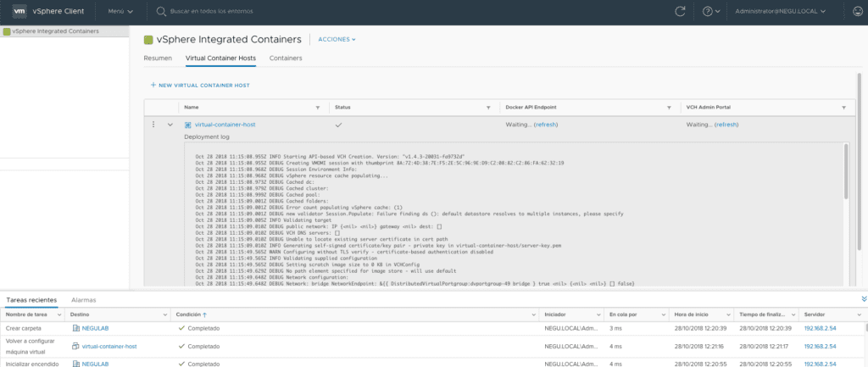Open row actions menu for virtual-container-host
Screen dimensions: 868x367
[x=153, y=125]
